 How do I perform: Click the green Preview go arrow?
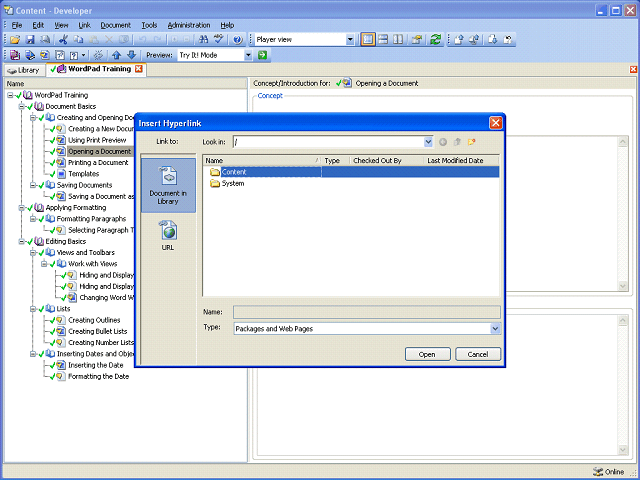click(262, 55)
